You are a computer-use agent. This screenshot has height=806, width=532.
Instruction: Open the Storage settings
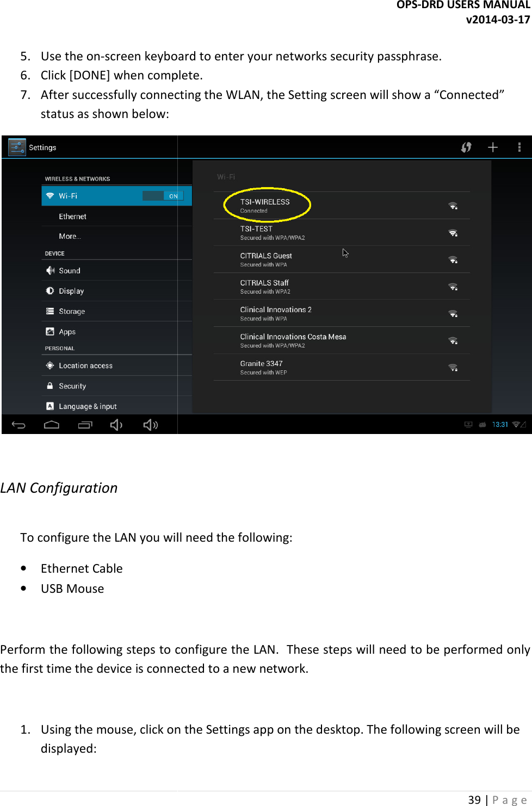point(71,311)
